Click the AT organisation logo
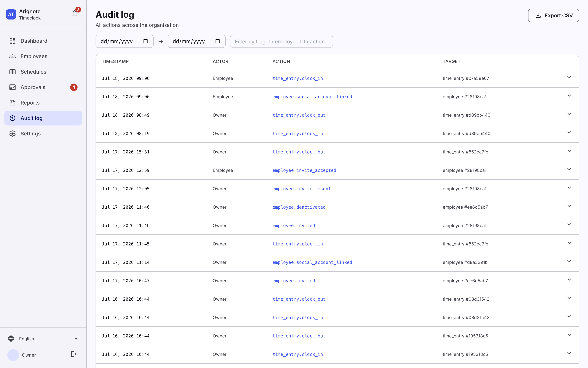This screenshot has height=368, width=588. (x=11, y=14)
